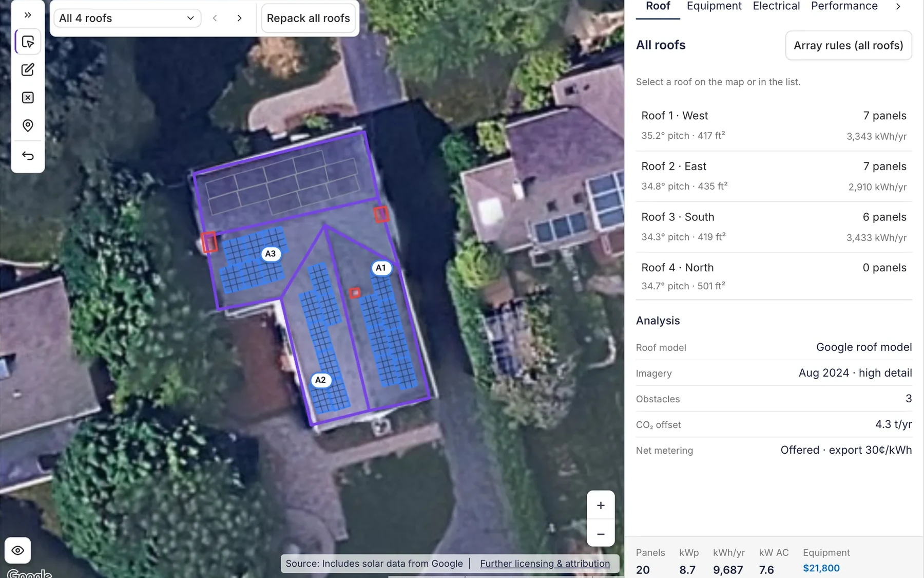Go to previous roof arrow
Image resolution: width=924 pixels, height=578 pixels.
tap(215, 18)
